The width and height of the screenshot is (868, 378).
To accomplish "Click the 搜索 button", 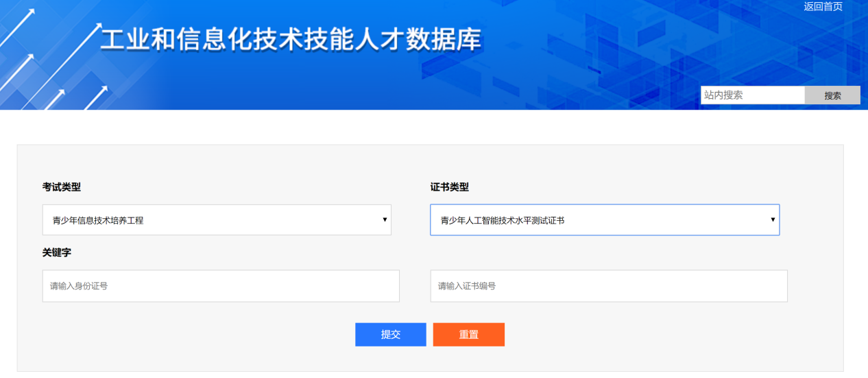I will click(832, 95).
